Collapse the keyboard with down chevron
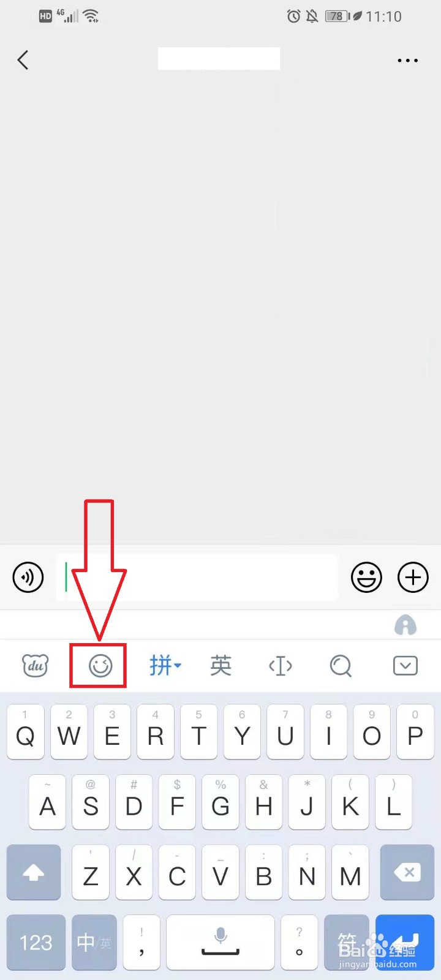The width and height of the screenshot is (441, 980). [x=405, y=665]
